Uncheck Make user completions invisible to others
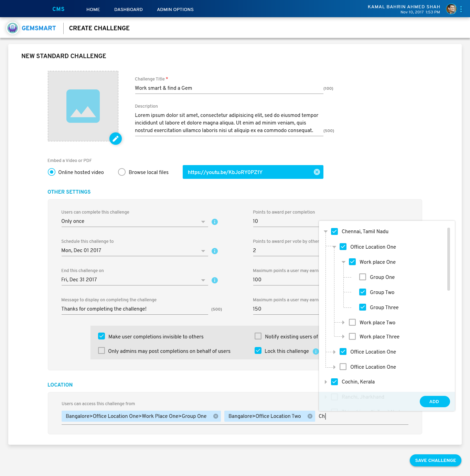The height and width of the screenshot is (476, 470). tap(102, 336)
